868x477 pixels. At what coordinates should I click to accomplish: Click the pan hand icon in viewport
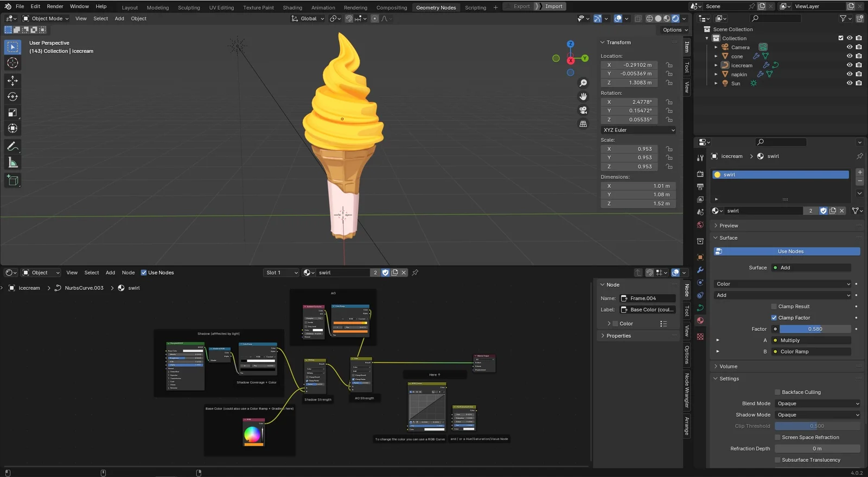coord(583,96)
